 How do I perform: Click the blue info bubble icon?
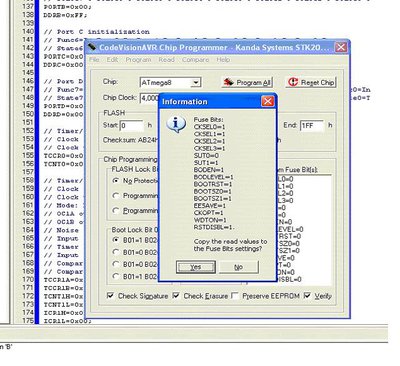tap(176, 125)
